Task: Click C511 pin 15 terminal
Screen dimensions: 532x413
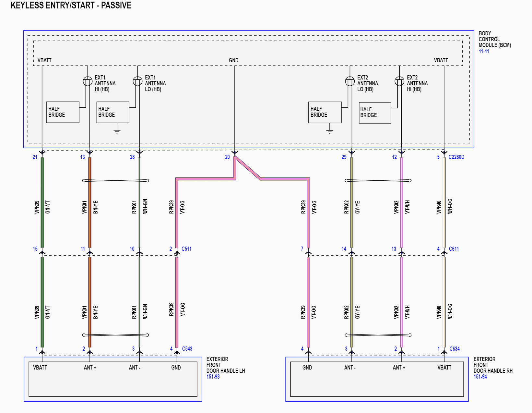Action: coord(42,252)
